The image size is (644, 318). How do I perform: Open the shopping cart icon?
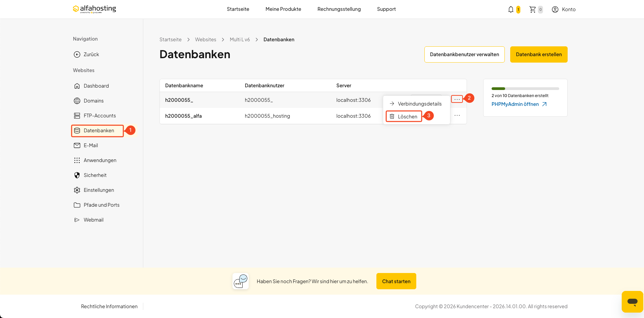[532, 9]
